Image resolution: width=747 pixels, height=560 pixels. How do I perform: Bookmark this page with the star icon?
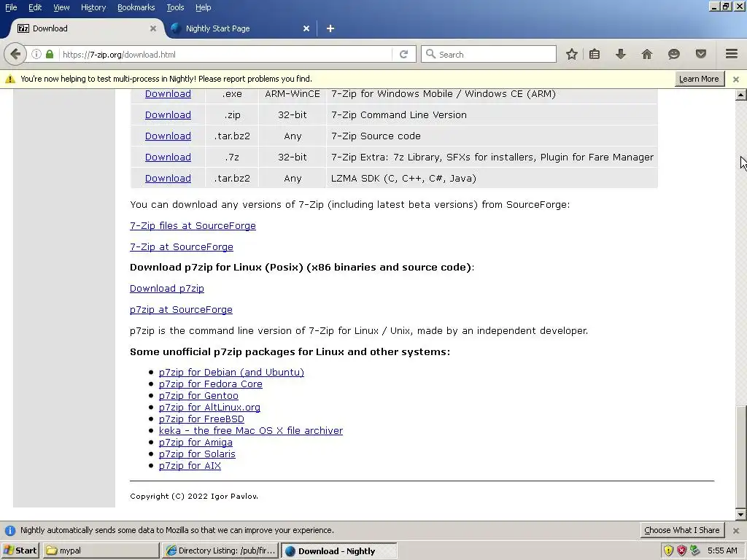point(572,54)
